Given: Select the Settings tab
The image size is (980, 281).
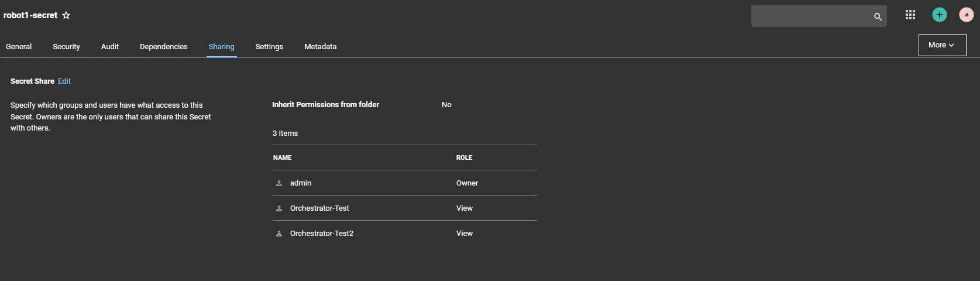Looking at the screenshot, I should (x=269, y=47).
